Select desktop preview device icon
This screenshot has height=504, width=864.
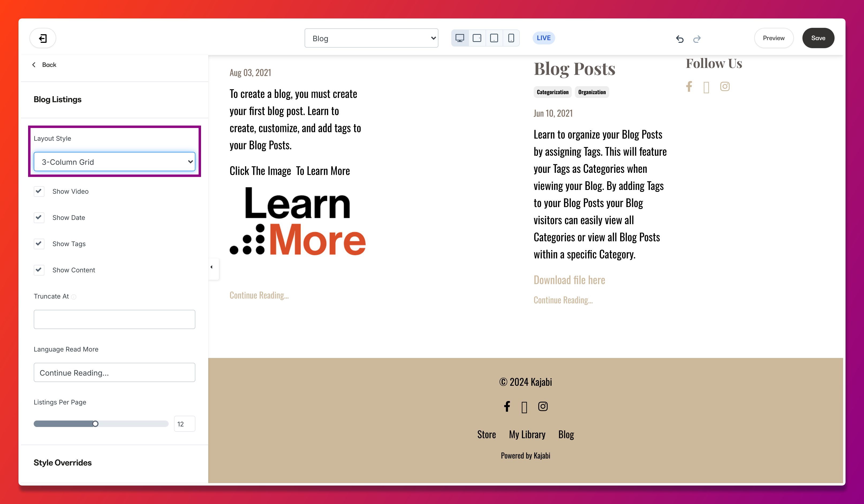460,38
